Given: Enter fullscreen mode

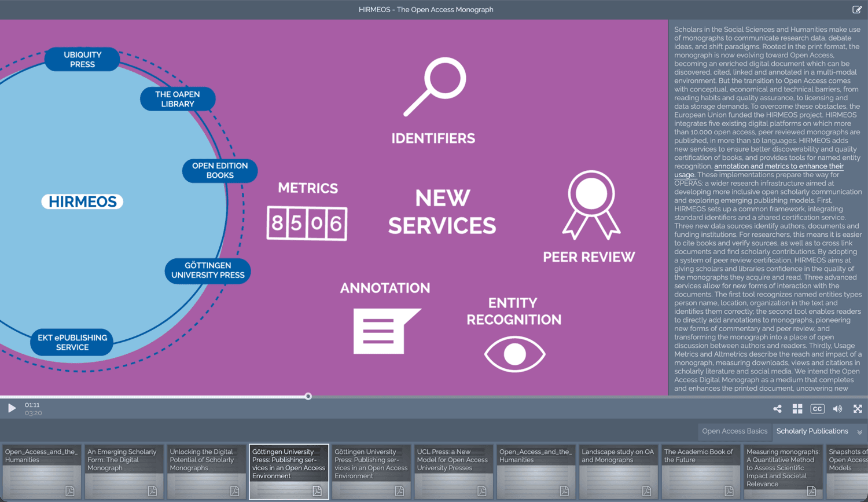Looking at the screenshot, I should [x=858, y=409].
